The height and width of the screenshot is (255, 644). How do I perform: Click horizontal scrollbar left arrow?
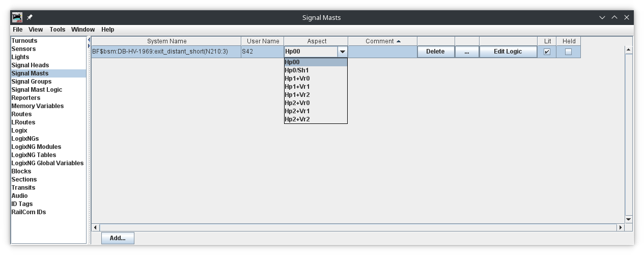click(96, 227)
